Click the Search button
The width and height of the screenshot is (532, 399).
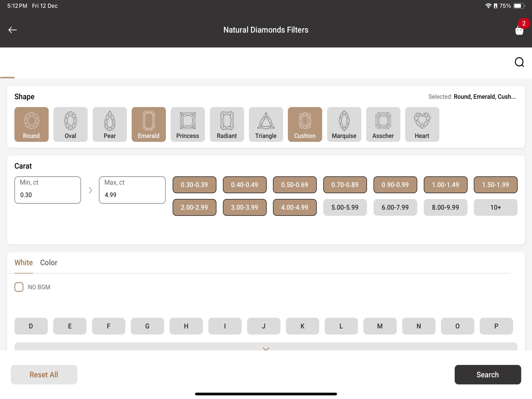(488, 374)
